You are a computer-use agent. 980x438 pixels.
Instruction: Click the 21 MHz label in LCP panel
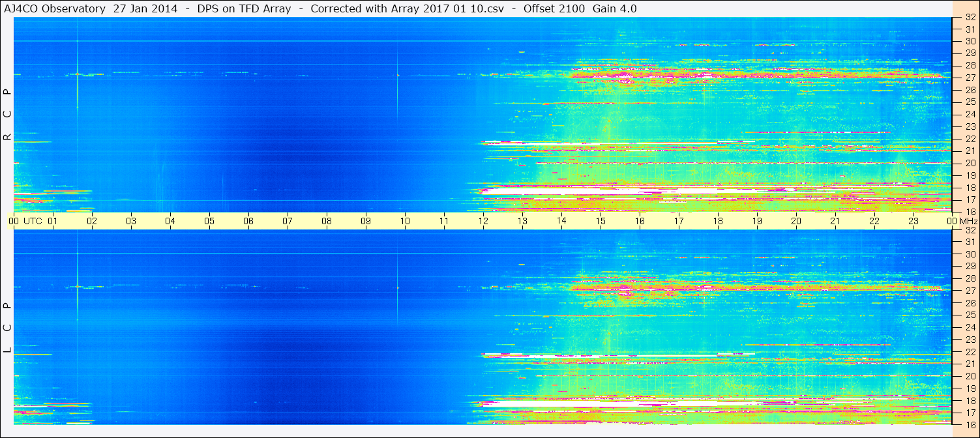970,364
